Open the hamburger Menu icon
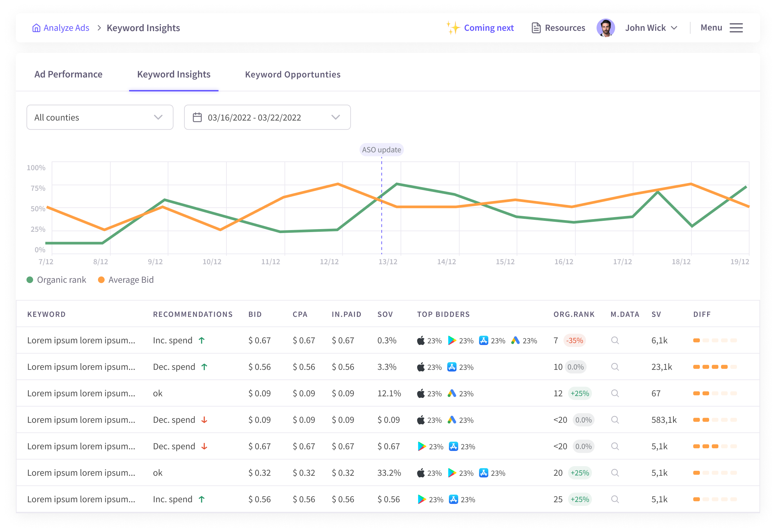The image size is (776, 532). tap(736, 28)
